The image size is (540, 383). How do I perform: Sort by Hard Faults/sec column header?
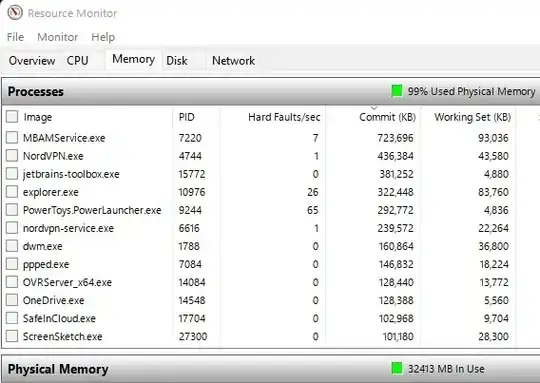point(284,117)
